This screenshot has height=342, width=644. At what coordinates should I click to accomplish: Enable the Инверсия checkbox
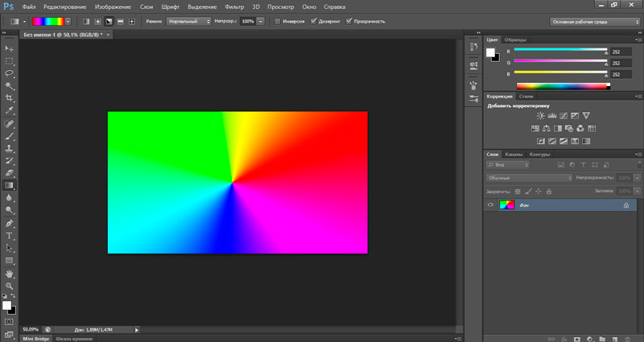[x=278, y=20]
